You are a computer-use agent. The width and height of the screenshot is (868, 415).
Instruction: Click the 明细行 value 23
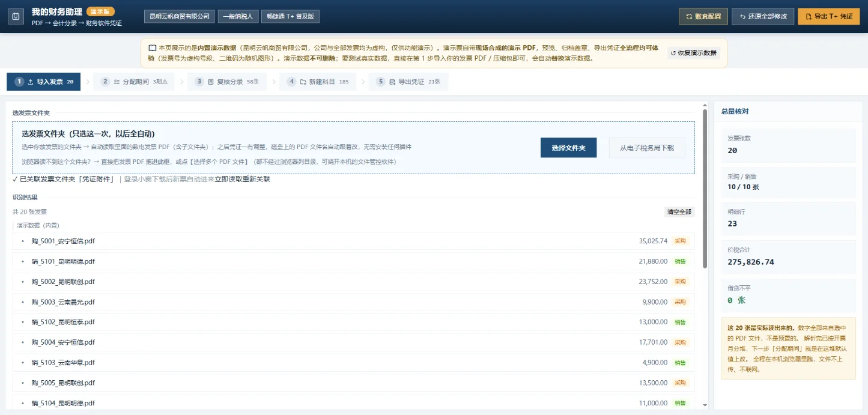tap(732, 223)
